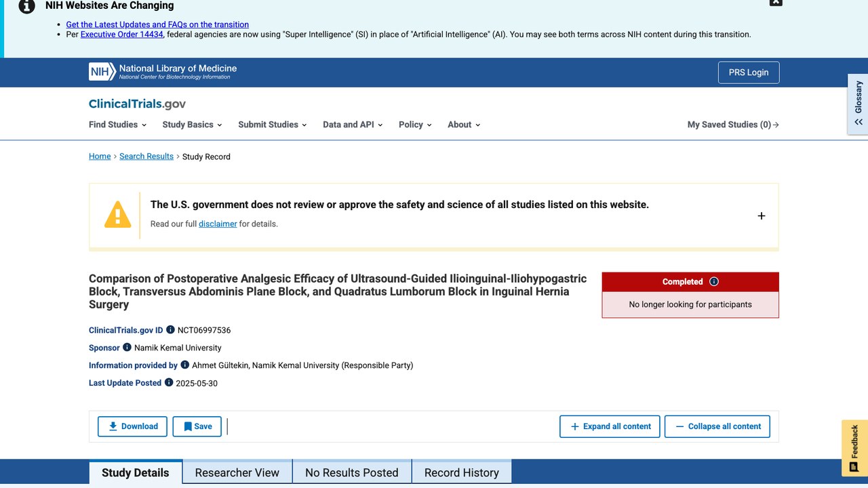The height and width of the screenshot is (488, 868).
Task: Click info icon next to ClinicalTrials.gov ID
Action: click(x=170, y=330)
